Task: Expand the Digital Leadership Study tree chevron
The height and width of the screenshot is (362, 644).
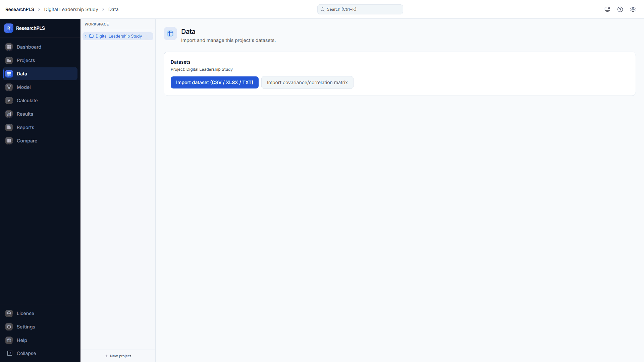Action: point(86,36)
